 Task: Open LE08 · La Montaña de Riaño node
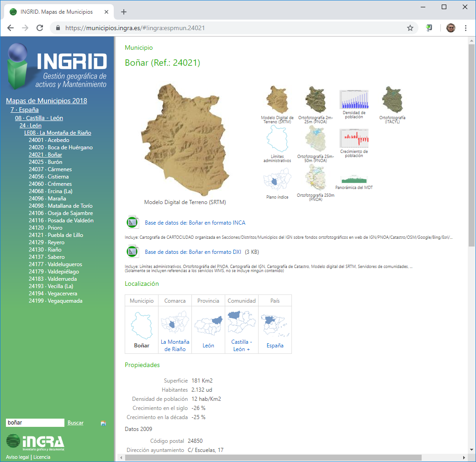coord(58,133)
